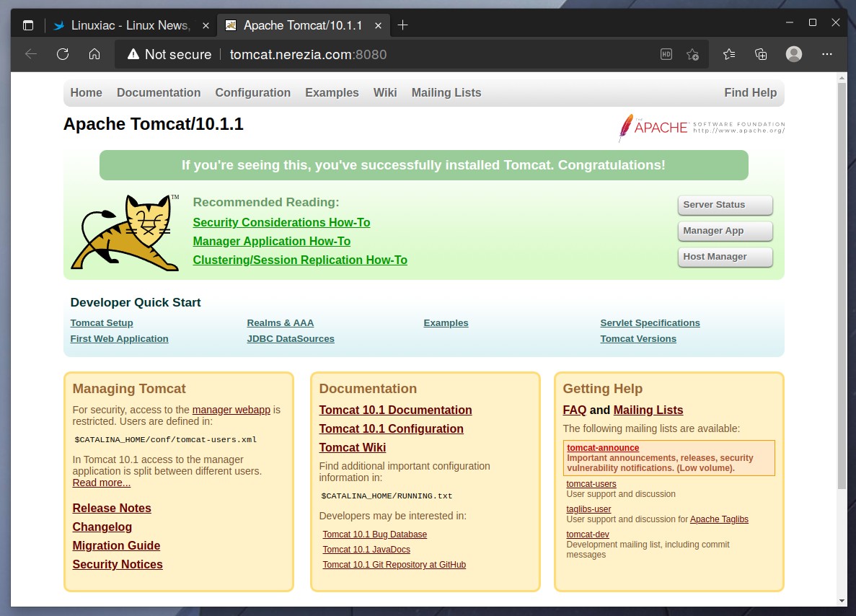Open the tomcat-dev mailing list
The image size is (856, 616).
[x=588, y=534]
